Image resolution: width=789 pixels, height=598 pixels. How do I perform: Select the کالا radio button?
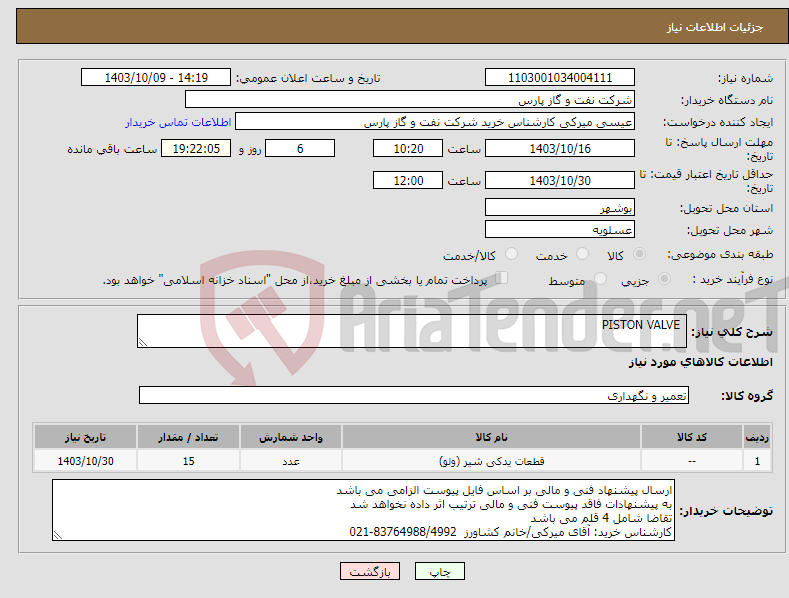(x=639, y=254)
